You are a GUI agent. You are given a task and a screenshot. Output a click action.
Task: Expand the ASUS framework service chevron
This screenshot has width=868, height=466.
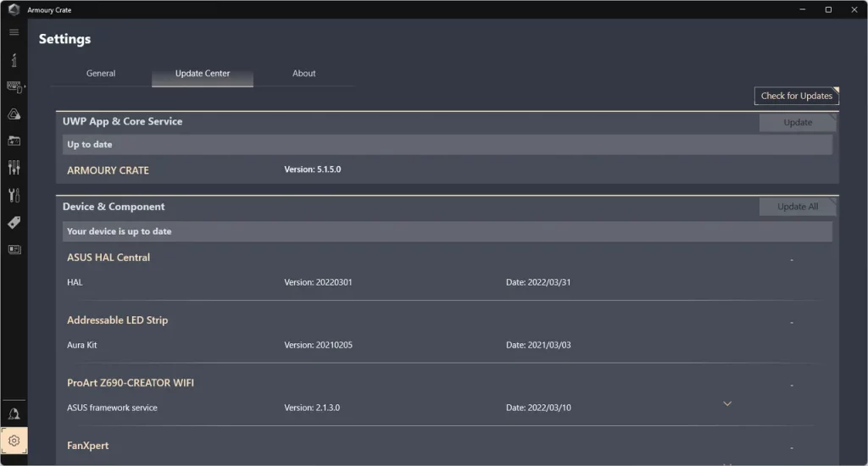click(x=727, y=403)
